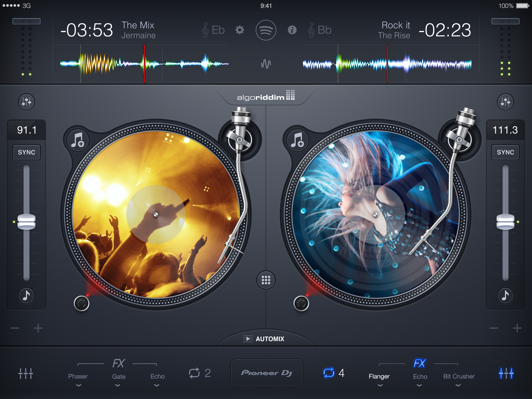Open the right mixer sliders tab
Image resolution: width=532 pixels, height=399 pixels.
point(506,373)
